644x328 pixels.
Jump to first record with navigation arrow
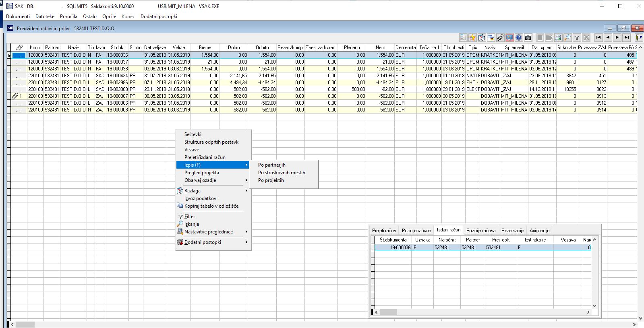click(x=598, y=37)
